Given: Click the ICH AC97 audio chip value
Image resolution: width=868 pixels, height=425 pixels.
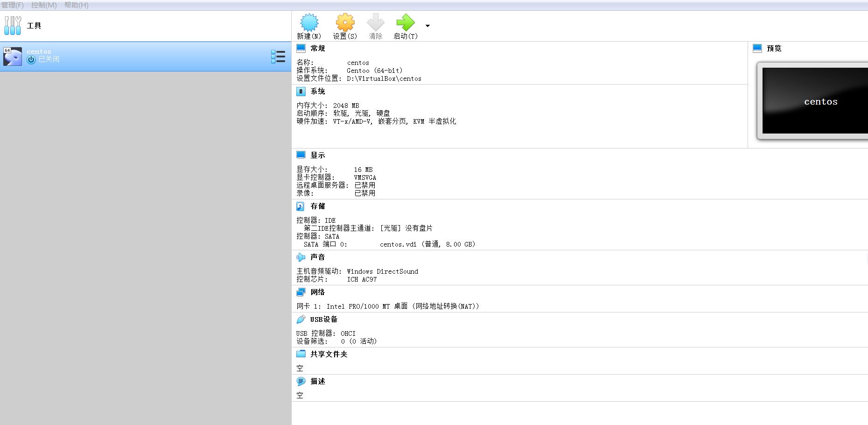Looking at the screenshot, I should pos(362,279).
